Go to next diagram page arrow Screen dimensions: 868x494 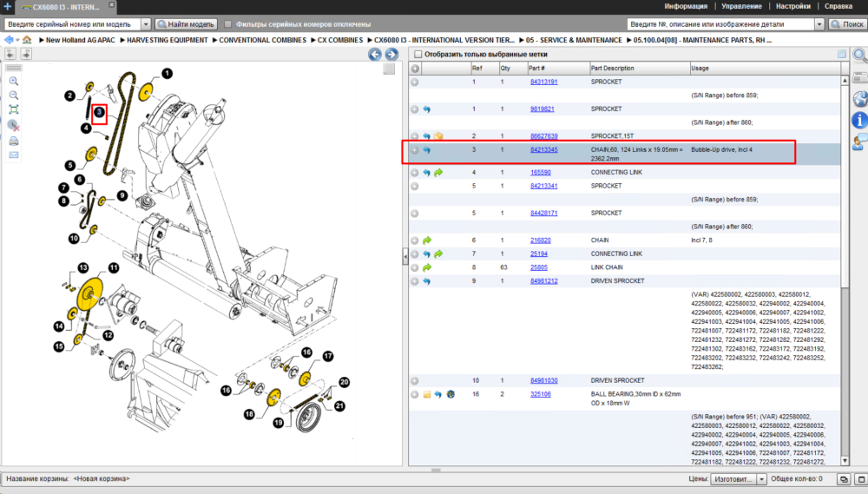(391, 55)
